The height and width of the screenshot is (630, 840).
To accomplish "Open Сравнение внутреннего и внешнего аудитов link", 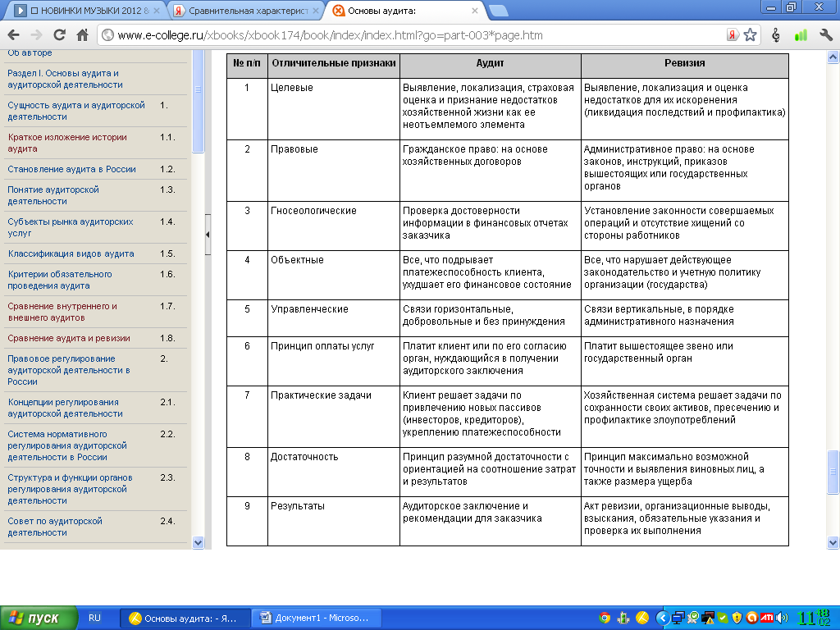I will (x=62, y=313).
